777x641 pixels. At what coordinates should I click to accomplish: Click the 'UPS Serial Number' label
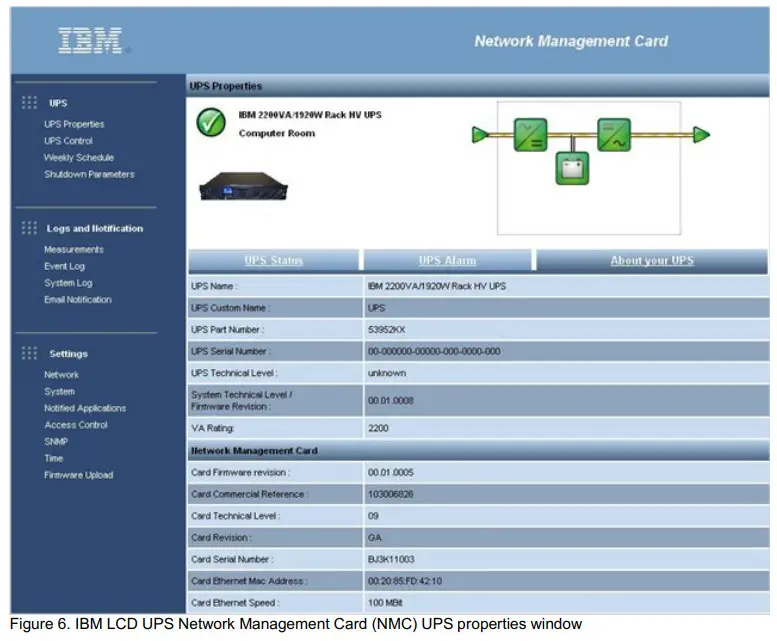click(x=231, y=351)
